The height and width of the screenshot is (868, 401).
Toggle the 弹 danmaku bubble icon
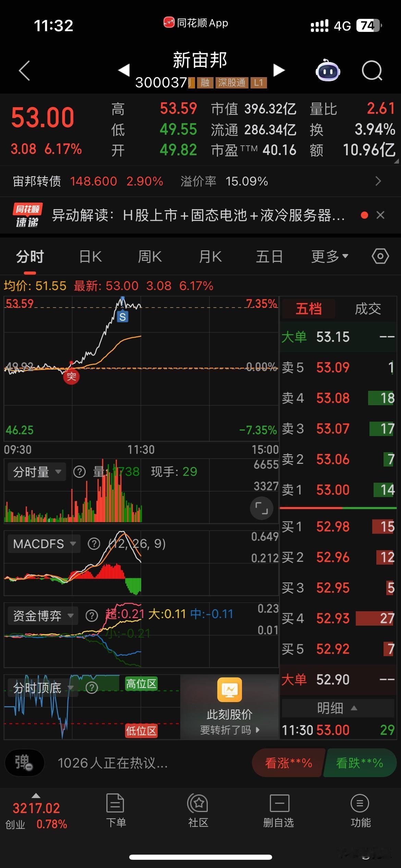(24, 763)
